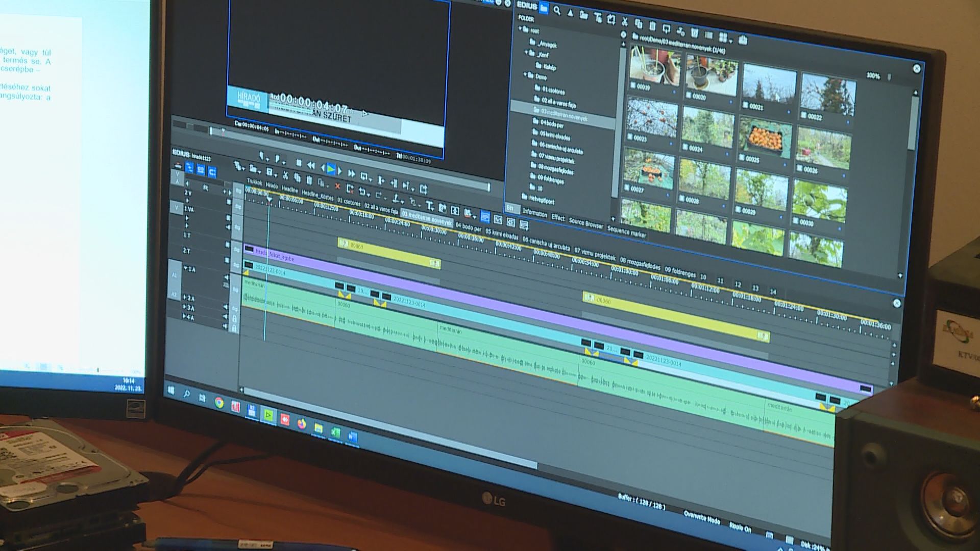Select clip thumbnail 00019 in bin
This screenshot has height=551, width=980.
[x=654, y=67]
